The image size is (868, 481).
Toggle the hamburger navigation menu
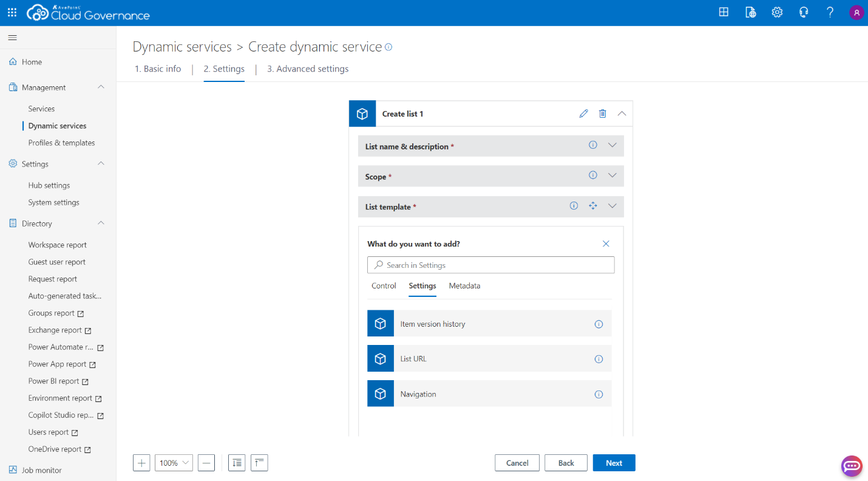[x=12, y=38]
